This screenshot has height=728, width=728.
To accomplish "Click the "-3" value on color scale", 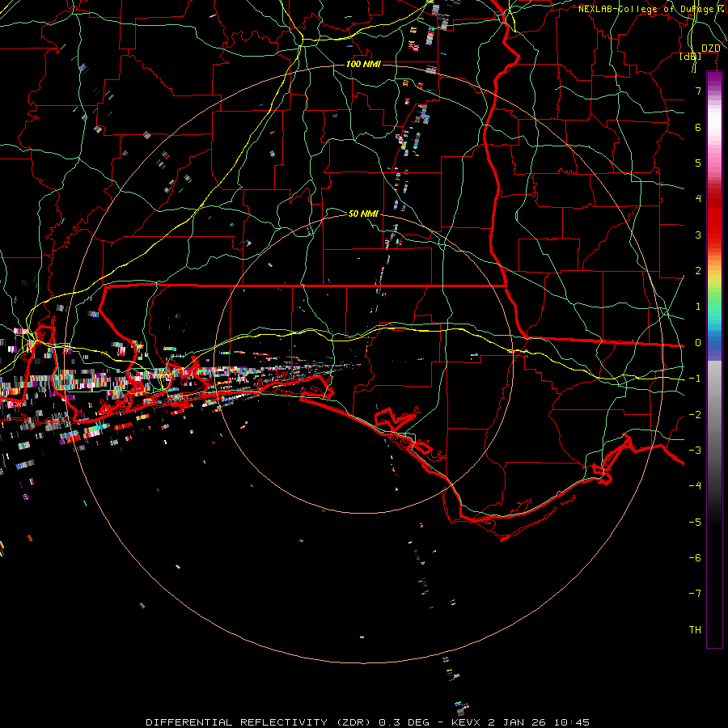I will [x=695, y=451].
